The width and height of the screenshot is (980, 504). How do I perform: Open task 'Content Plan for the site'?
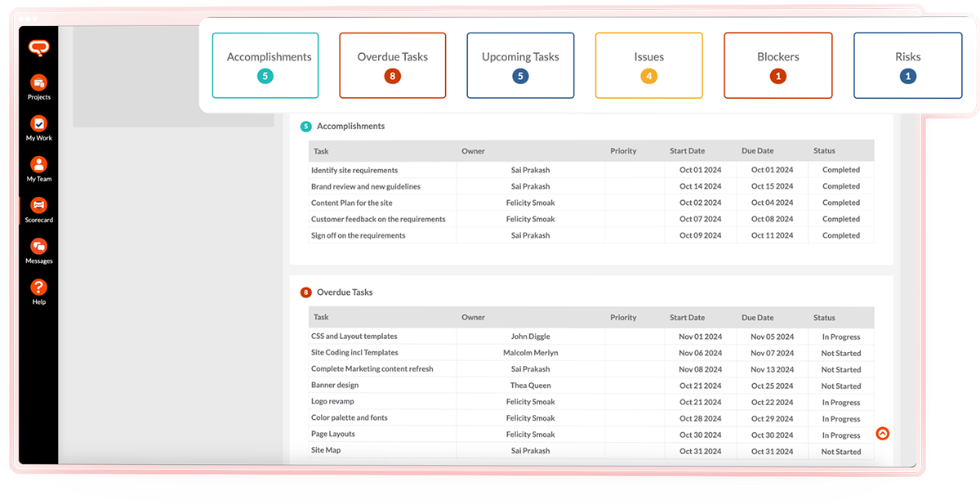point(352,203)
